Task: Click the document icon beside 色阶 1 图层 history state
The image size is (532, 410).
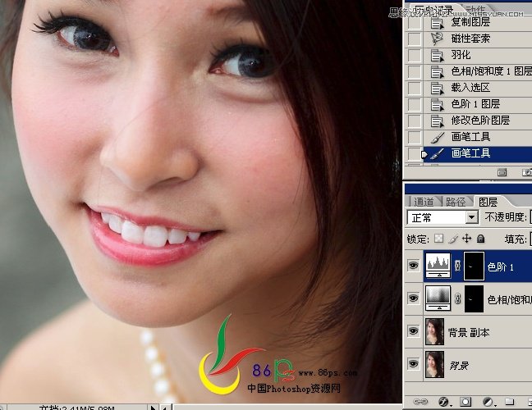Action: (x=438, y=104)
